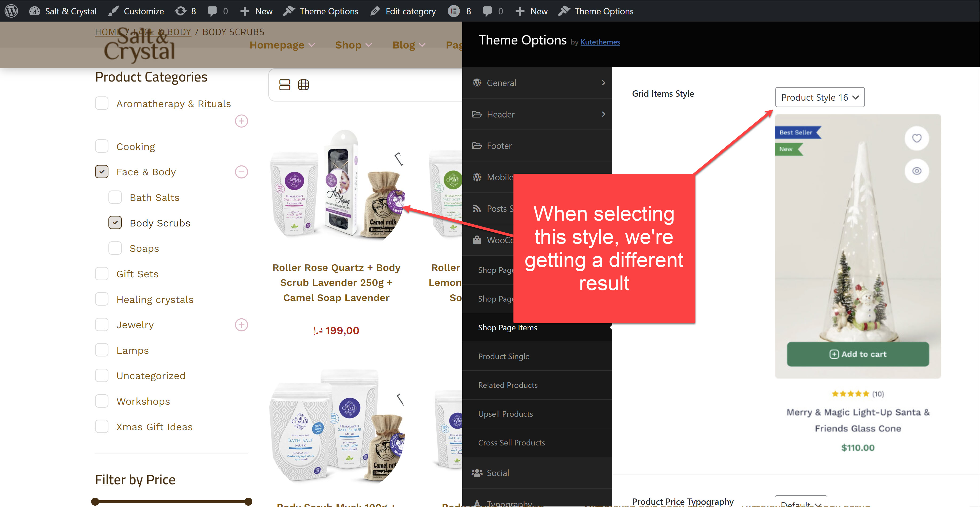Switch to grid view layout icon
This screenshot has width=980, height=507.
303,84
